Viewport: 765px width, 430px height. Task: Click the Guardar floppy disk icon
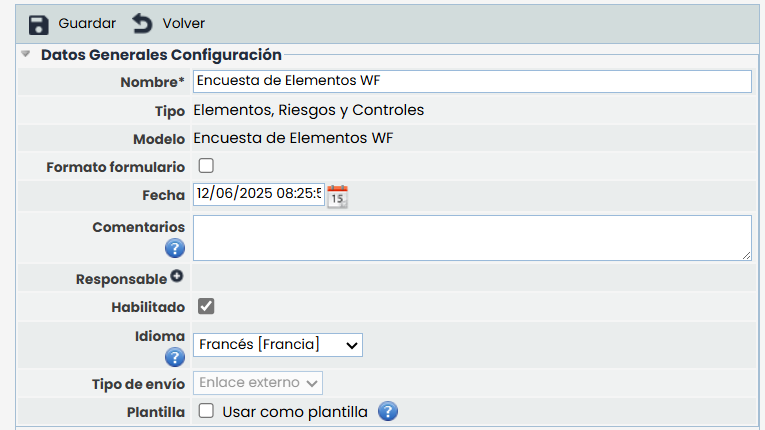coord(39,23)
